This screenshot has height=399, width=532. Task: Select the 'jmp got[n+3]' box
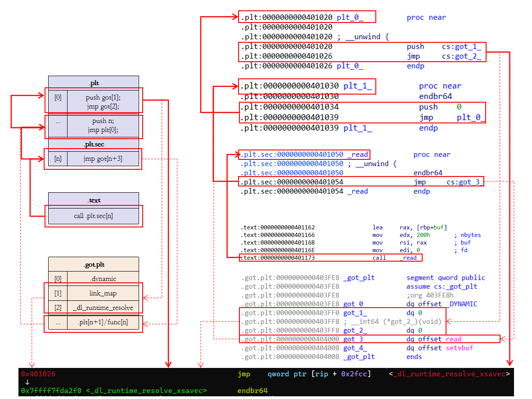coord(103,159)
